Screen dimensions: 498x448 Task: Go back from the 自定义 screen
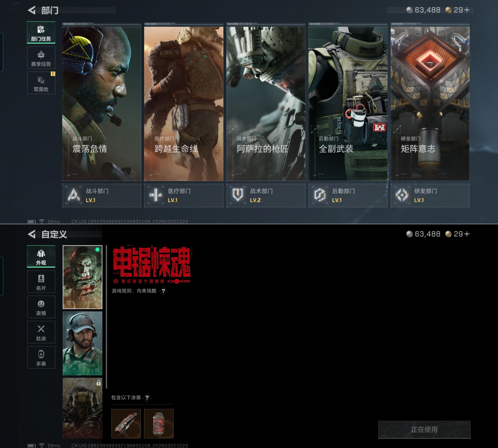[x=32, y=234]
